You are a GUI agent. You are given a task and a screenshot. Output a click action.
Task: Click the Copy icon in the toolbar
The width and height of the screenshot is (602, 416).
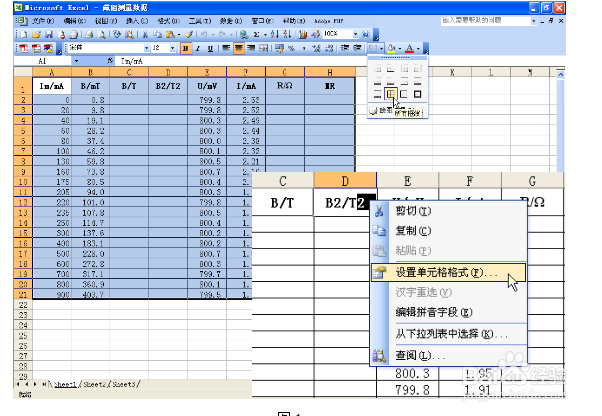click(x=157, y=35)
